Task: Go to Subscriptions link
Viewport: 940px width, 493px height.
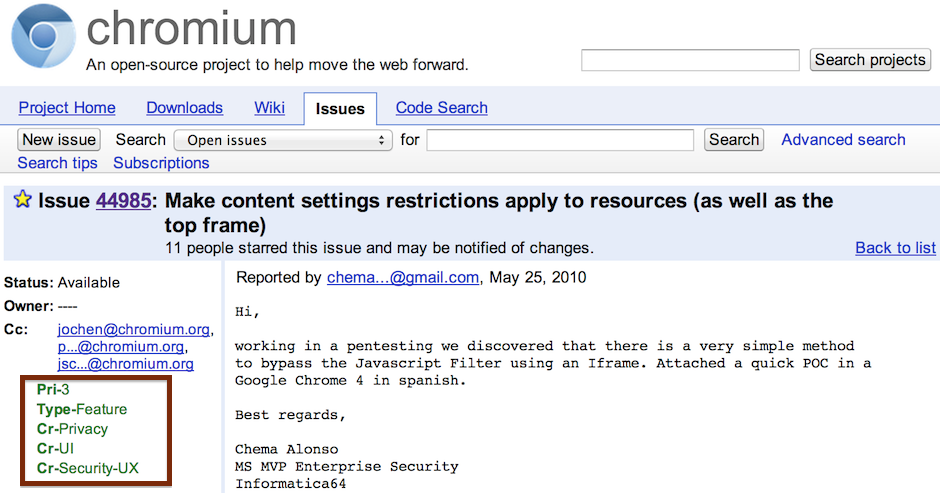Action: coord(161,163)
